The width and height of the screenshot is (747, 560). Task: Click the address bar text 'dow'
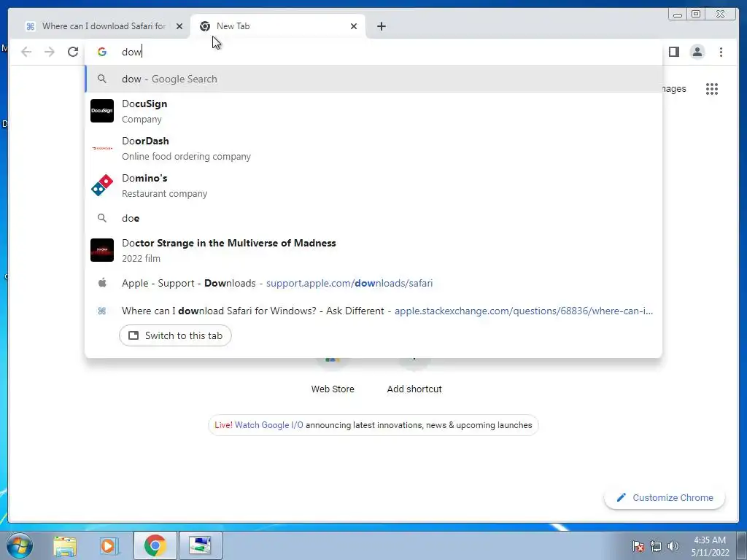[131, 52]
